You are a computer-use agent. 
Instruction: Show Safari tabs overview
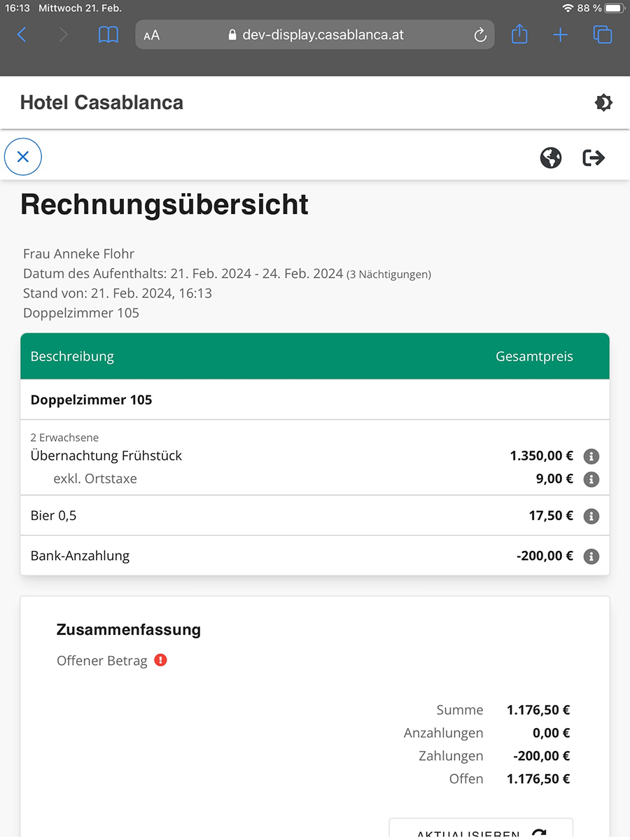tap(602, 34)
